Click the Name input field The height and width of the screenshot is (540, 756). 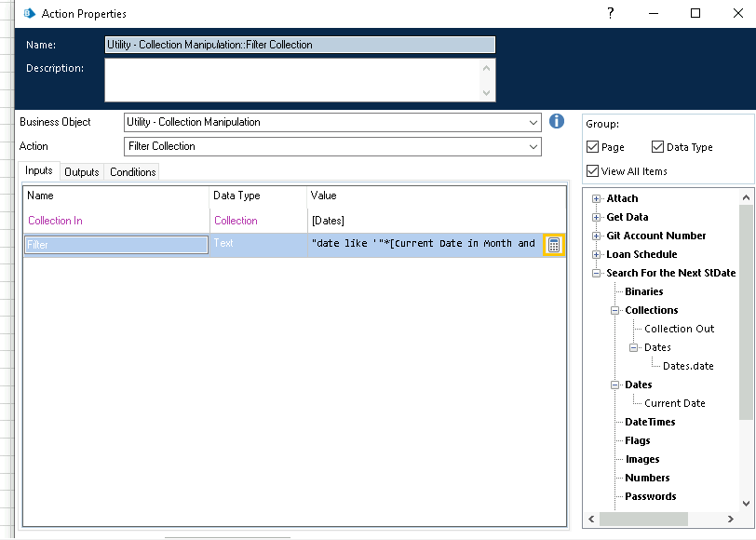tap(300, 45)
